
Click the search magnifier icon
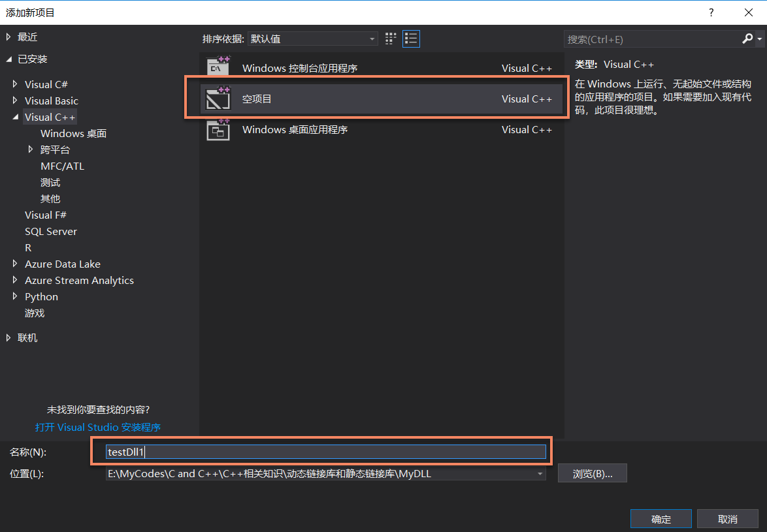tap(747, 39)
